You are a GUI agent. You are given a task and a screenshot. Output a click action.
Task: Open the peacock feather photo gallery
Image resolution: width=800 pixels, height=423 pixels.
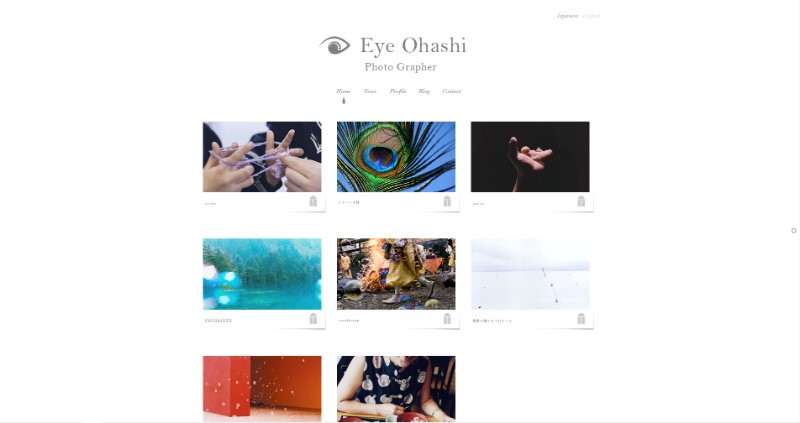396,157
